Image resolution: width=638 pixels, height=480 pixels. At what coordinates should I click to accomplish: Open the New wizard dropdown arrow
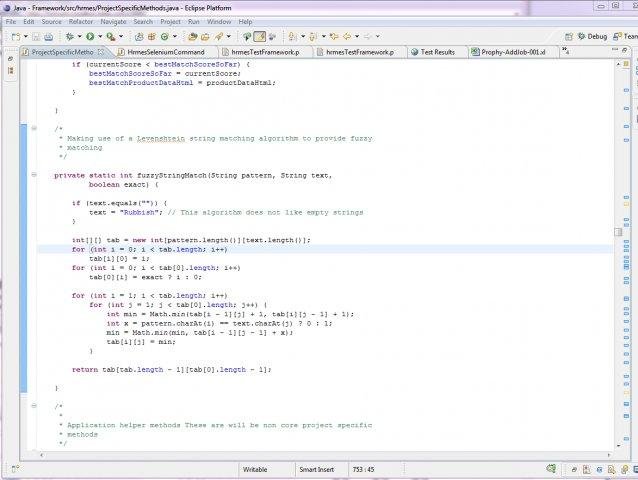[x=26, y=37]
